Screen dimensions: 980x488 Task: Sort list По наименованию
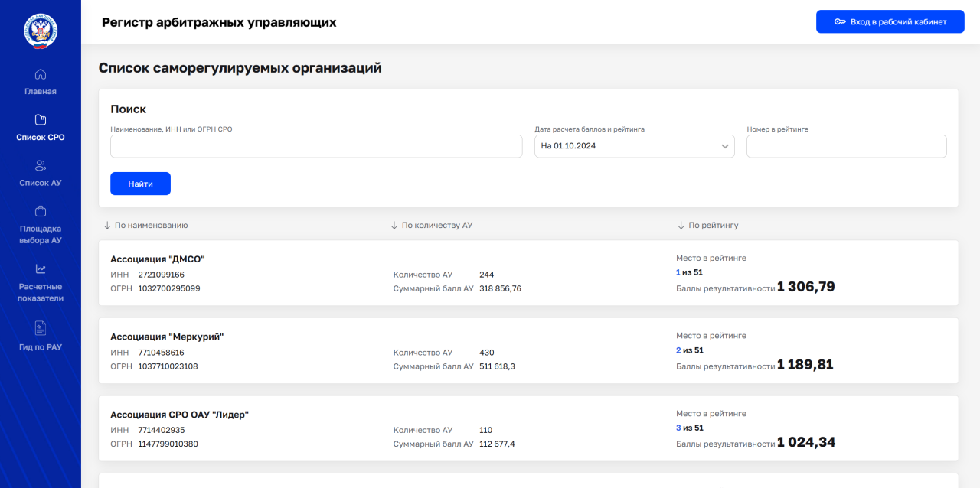151,225
